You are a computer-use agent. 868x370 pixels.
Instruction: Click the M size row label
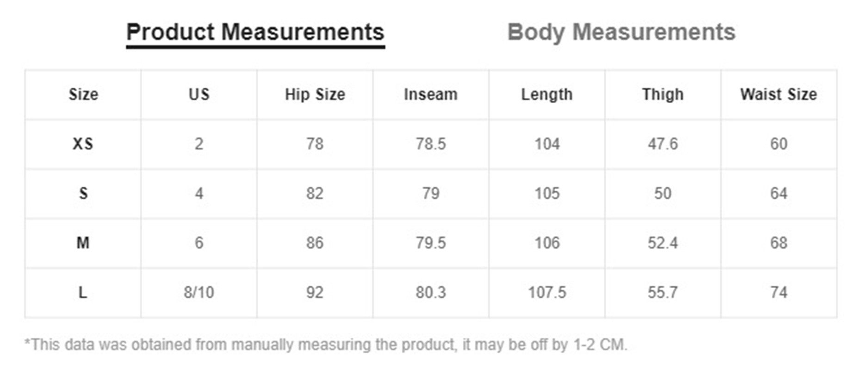click(x=83, y=243)
